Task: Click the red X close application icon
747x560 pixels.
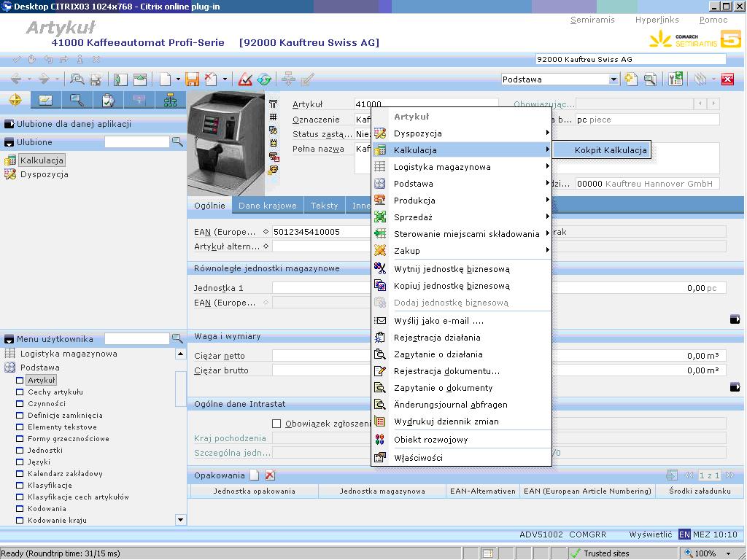Action: click(727, 79)
